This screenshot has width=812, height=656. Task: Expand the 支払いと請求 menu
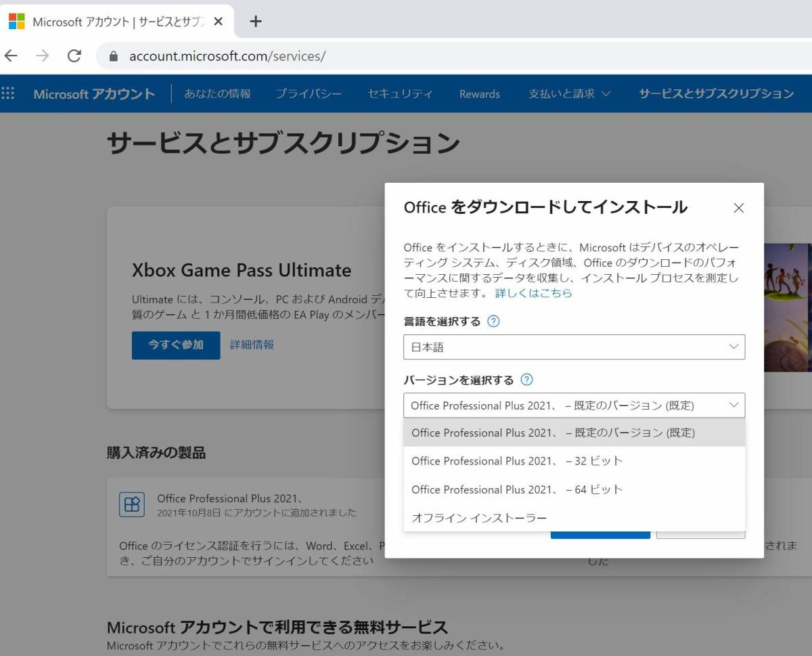pyautogui.click(x=570, y=93)
